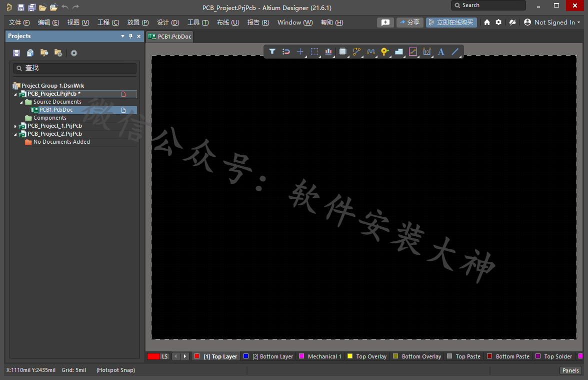Click the Save All icon in the title bar
Viewport: 588px width, 380px height.
click(x=32, y=7)
